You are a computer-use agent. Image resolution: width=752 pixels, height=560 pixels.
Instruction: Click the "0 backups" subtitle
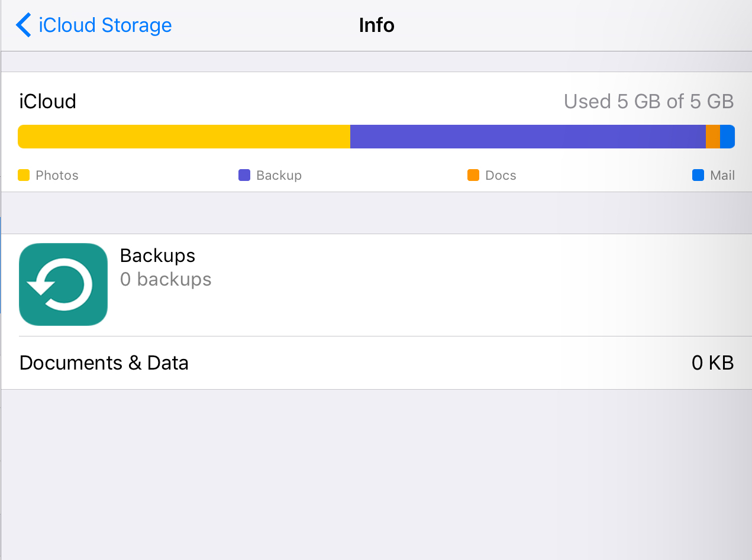click(166, 279)
